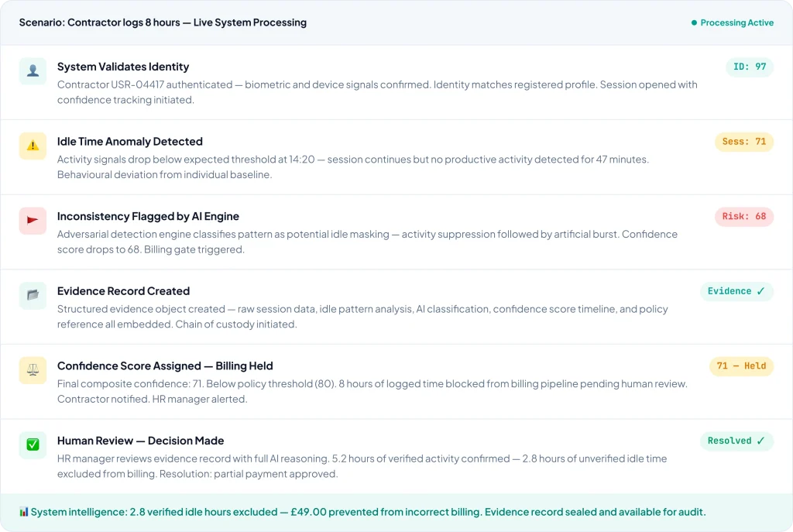Screen dimensions: 793x532
Task: Click the green Processing Active status dot
Action: (694, 23)
